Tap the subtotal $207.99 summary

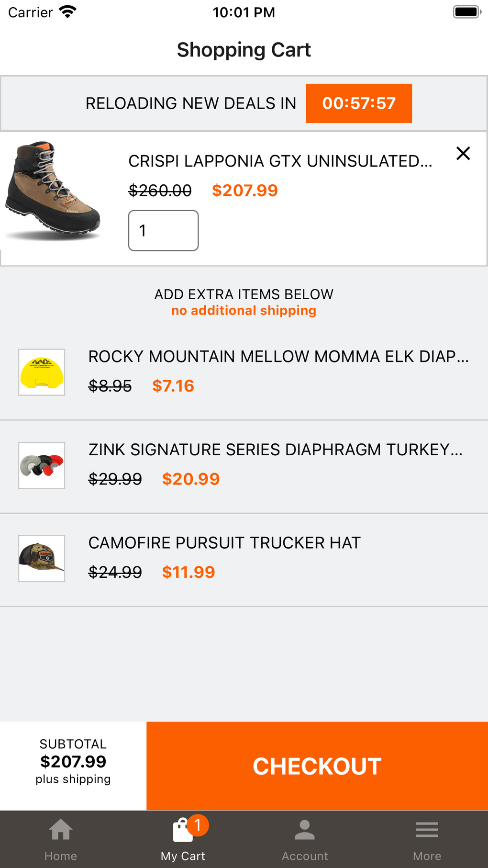pos(73,761)
